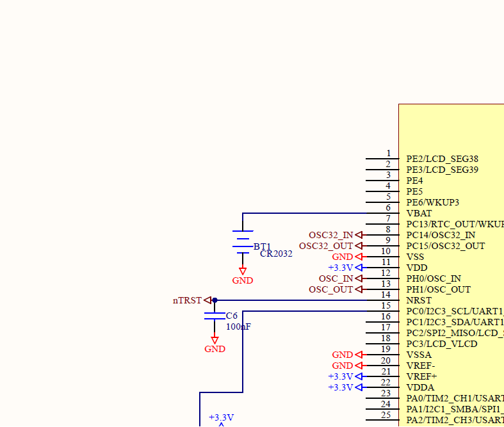Select the +3.3V label at bottom left
The width and height of the screenshot is (504, 427).
(x=221, y=417)
